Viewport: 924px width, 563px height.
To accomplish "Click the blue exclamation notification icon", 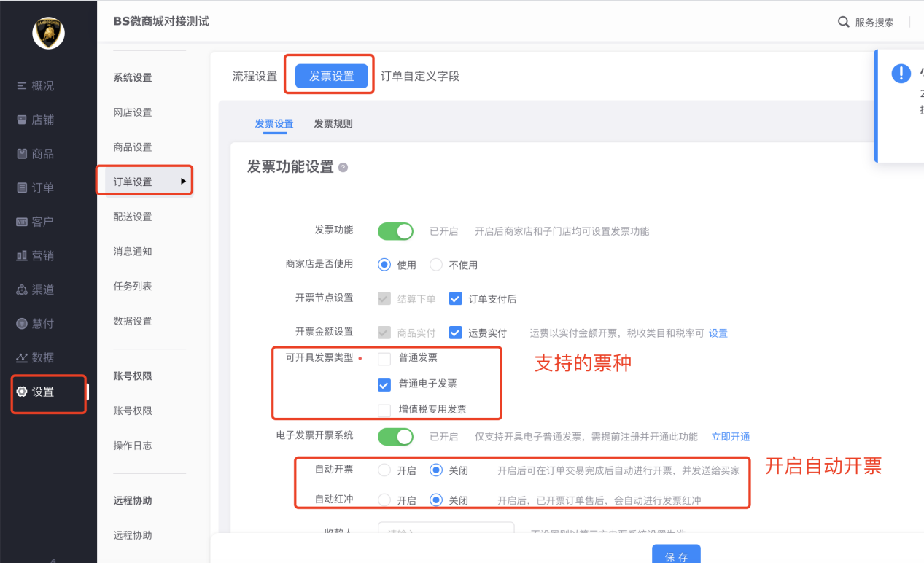I will click(901, 74).
